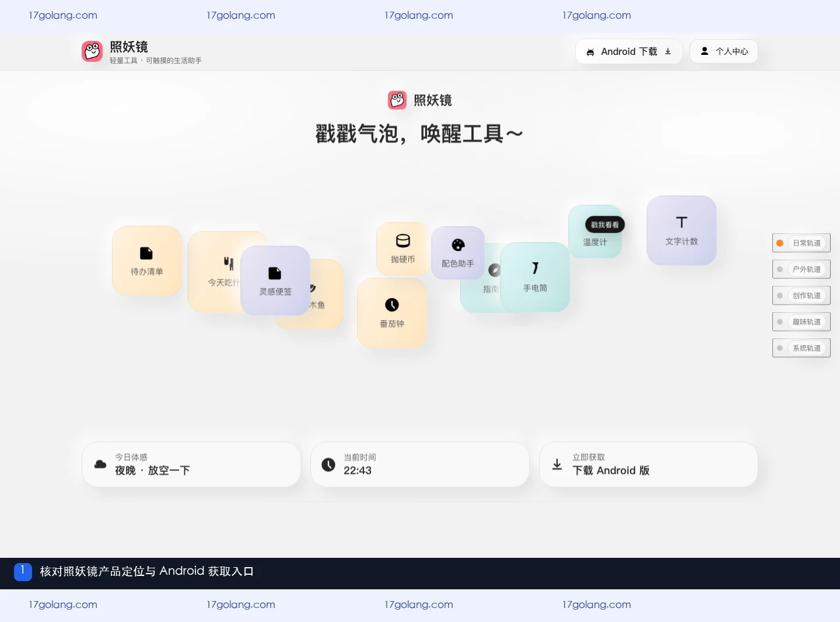Click the 22:43 current time card
Screen dimensions: 840x622
coord(420,464)
